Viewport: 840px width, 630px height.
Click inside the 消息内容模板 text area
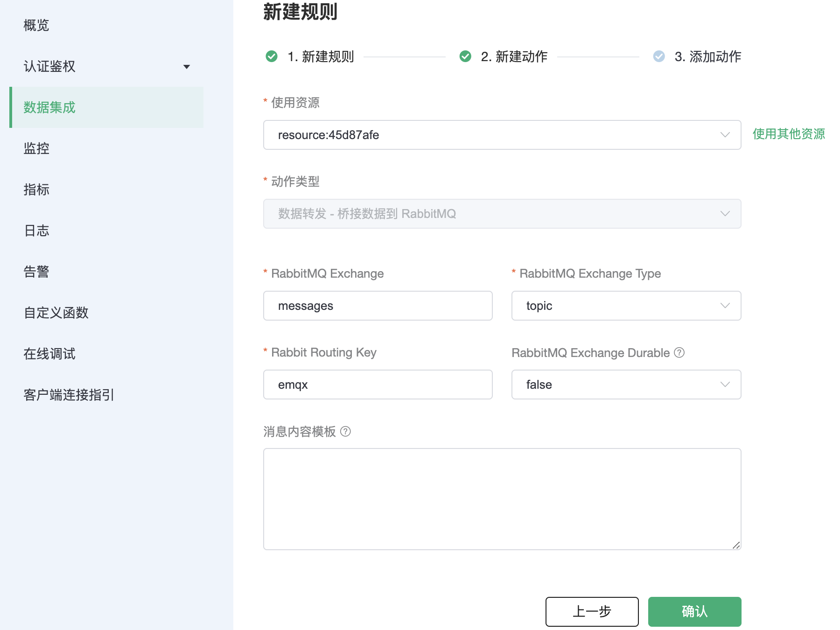click(x=502, y=499)
